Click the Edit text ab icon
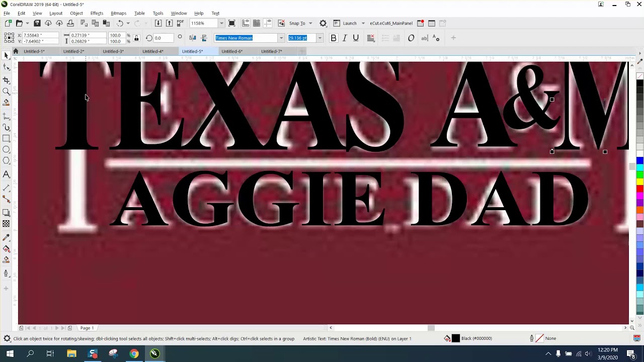This screenshot has height=362, width=644. (x=424, y=38)
